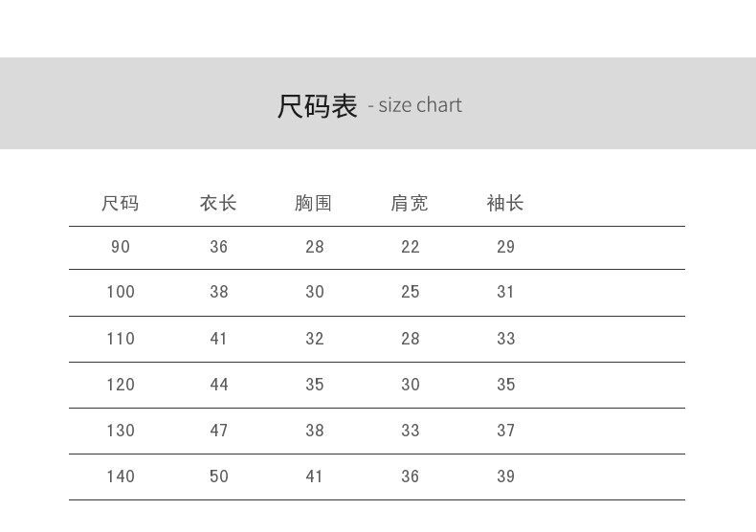756x532 pixels.
Task: Click the "size chart" subtitle text
Action: [419, 105]
